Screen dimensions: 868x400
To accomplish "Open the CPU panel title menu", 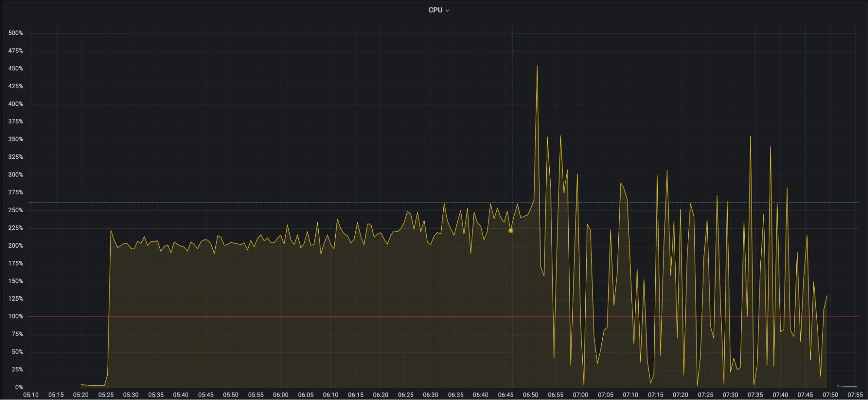I will pos(435,10).
